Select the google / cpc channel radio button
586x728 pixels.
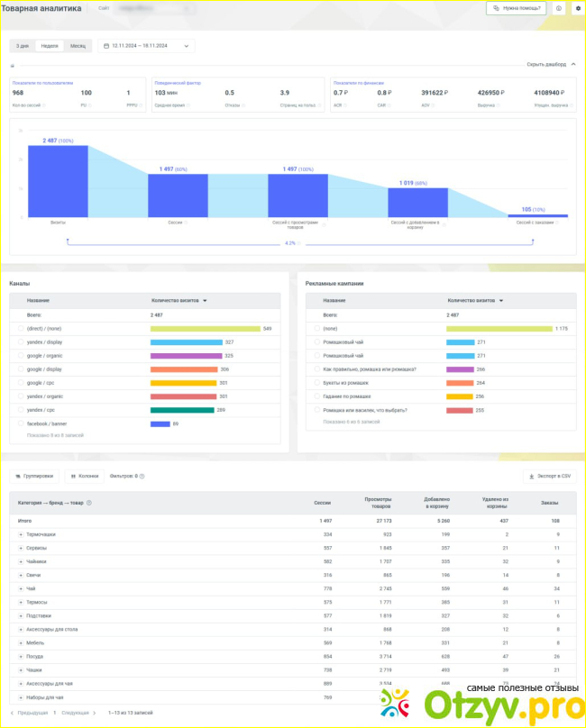(21, 383)
